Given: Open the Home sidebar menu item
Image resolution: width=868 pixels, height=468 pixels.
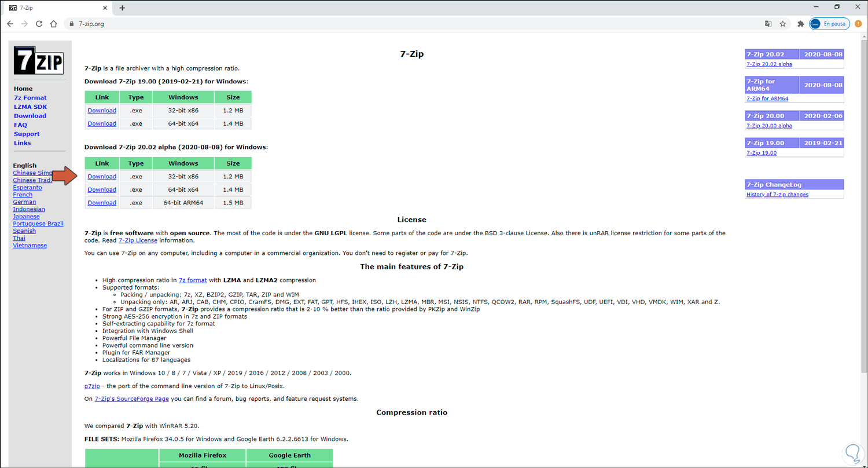Looking at the screenshot, I should [23, 89].
